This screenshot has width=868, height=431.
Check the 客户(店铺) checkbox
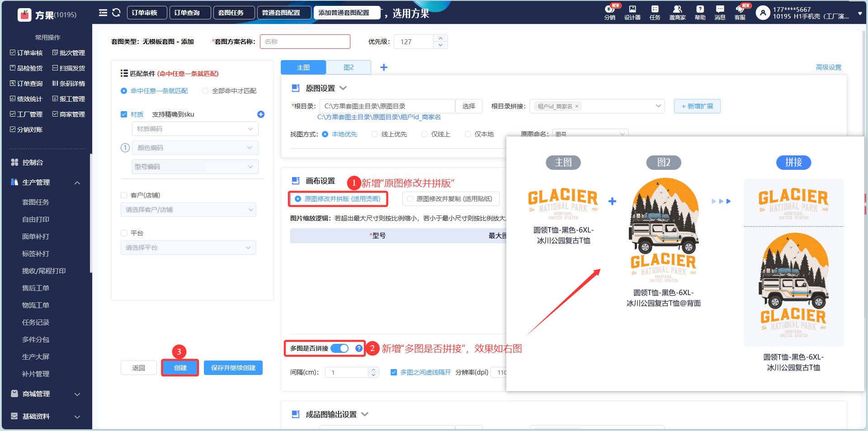click(x=124, y=195)
